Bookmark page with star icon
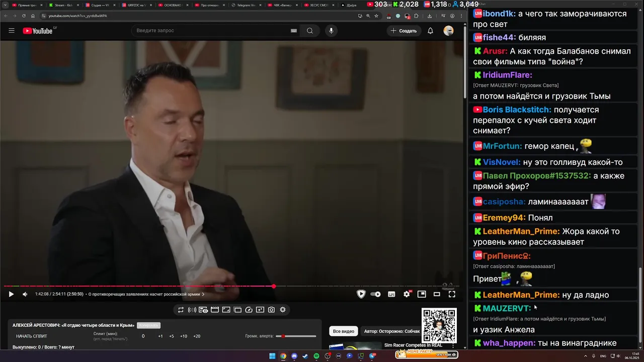Screen dimensions: 644x362 tap(376, 16)
